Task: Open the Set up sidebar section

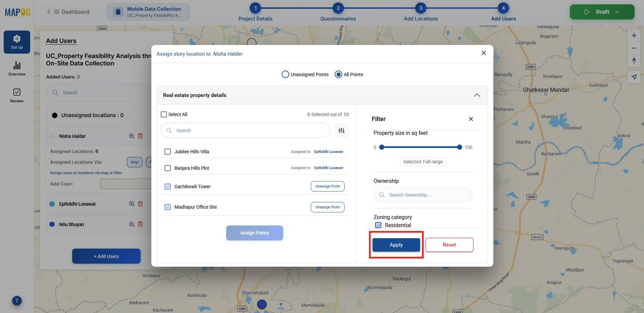Action: tap(17, 42)
